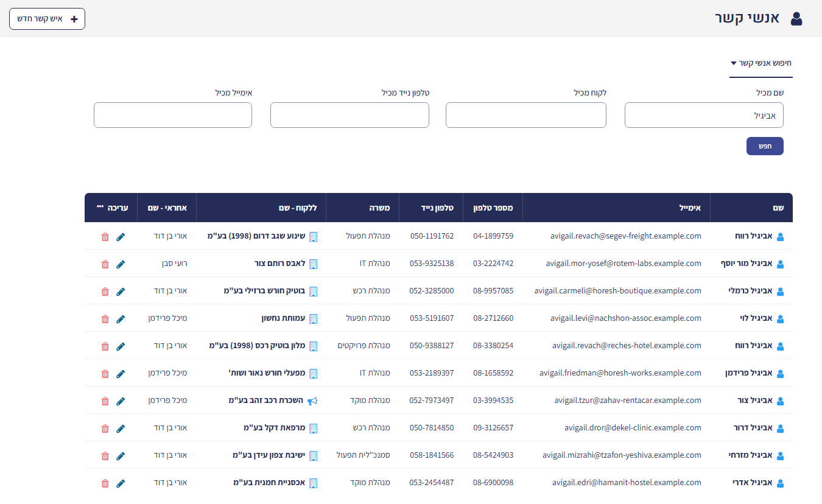Select email avigail.tzur@zahav-rentacar.example.com
This screenshot has height=504, width=822.
click(628, 401)
